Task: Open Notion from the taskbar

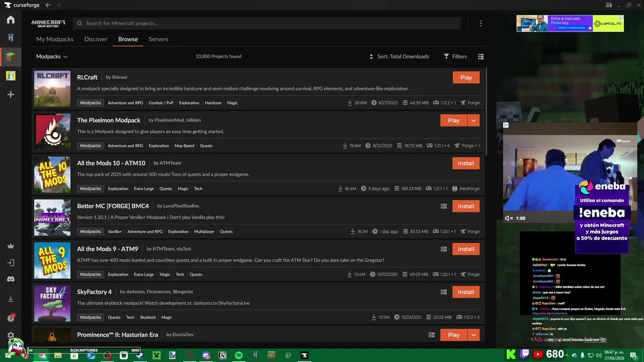Action: click(x=222, y=355)
